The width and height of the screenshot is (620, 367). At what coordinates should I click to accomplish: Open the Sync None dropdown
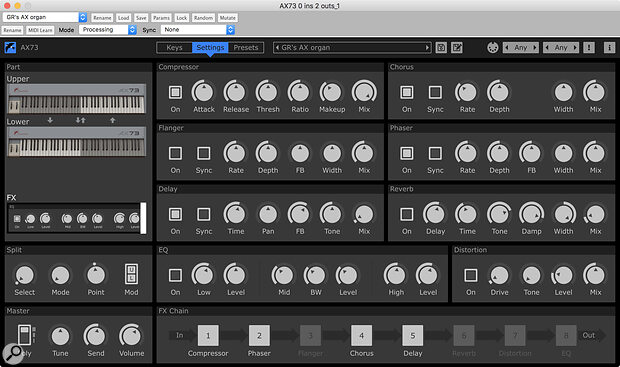(198, 30)
